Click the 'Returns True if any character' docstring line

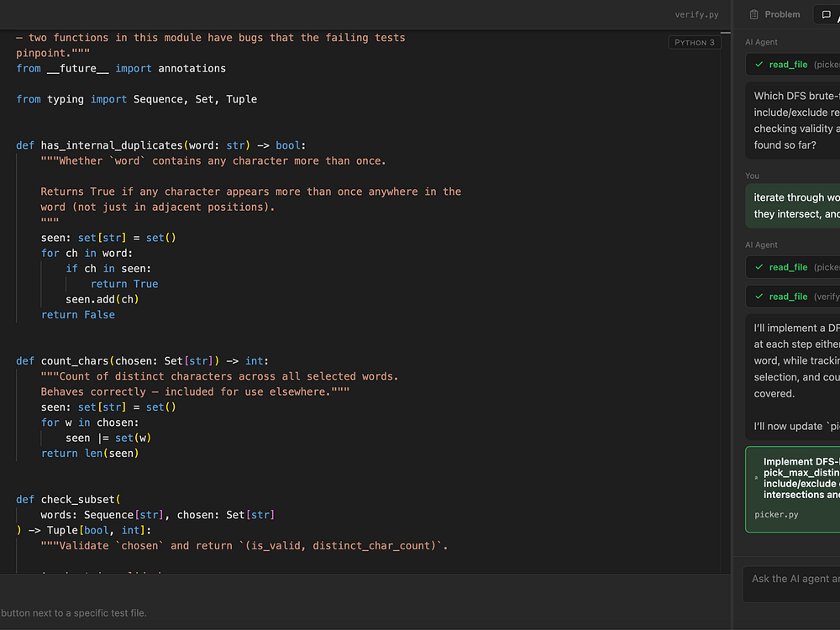point(250,192)
